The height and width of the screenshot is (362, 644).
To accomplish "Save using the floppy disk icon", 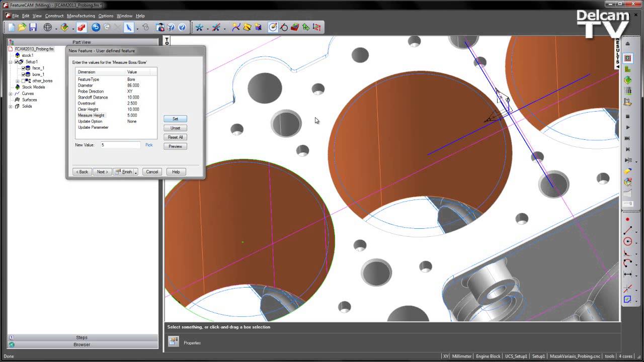I will coord(33,27).
